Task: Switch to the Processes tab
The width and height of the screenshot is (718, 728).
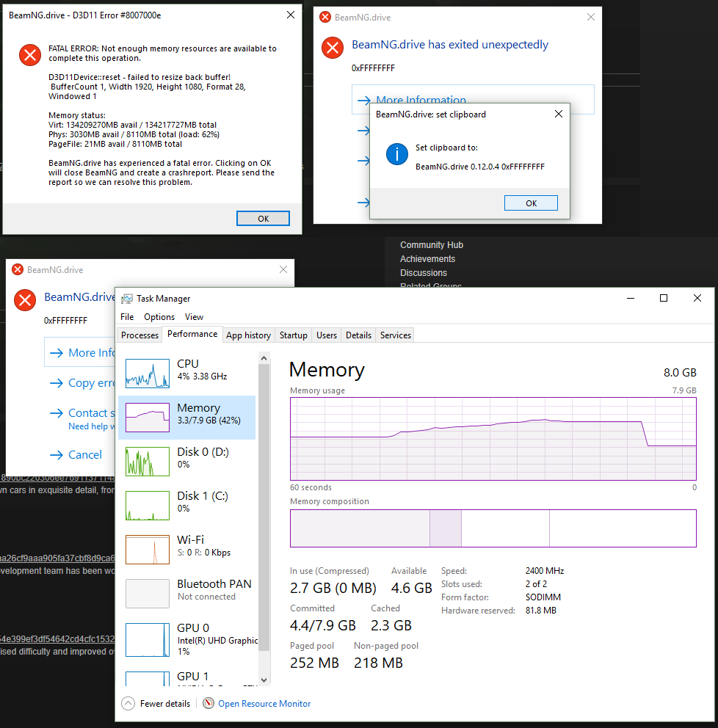Action: tap(139, 335)
